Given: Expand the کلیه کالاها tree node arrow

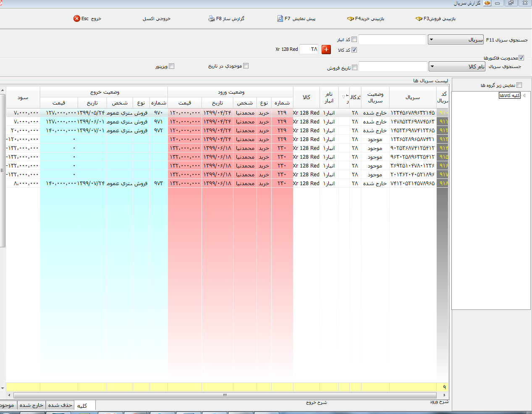Looking at the screenshot, I should pos(524,95).
